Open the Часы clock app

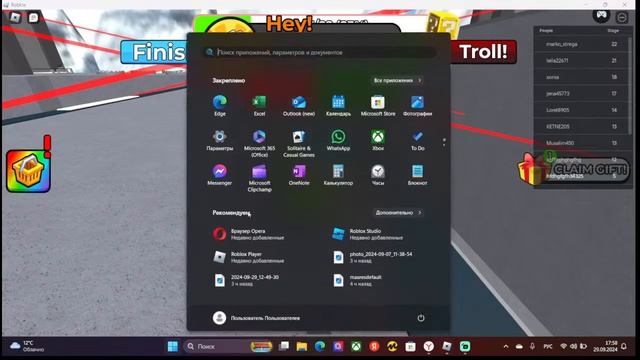point(378,175)
